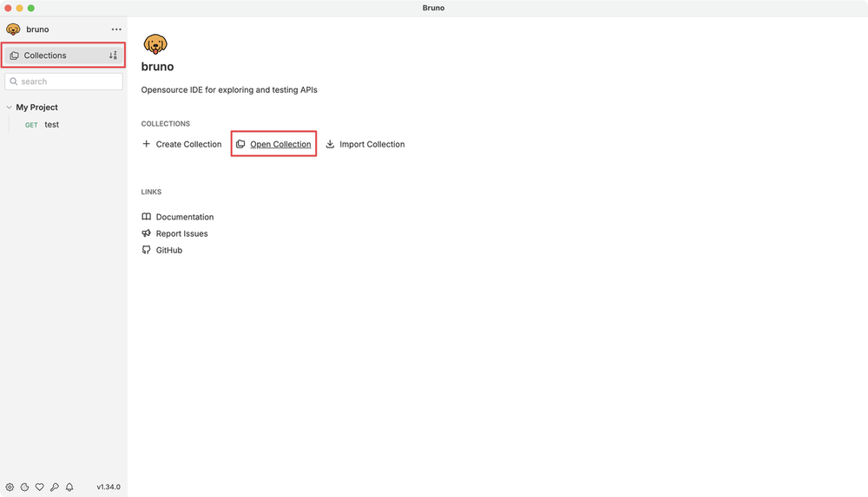Image resolution: width=868 pixels, height=497 pixels.
Task: Open the Report Issues link
Action: pyautogui.click(x=181, y=233)
